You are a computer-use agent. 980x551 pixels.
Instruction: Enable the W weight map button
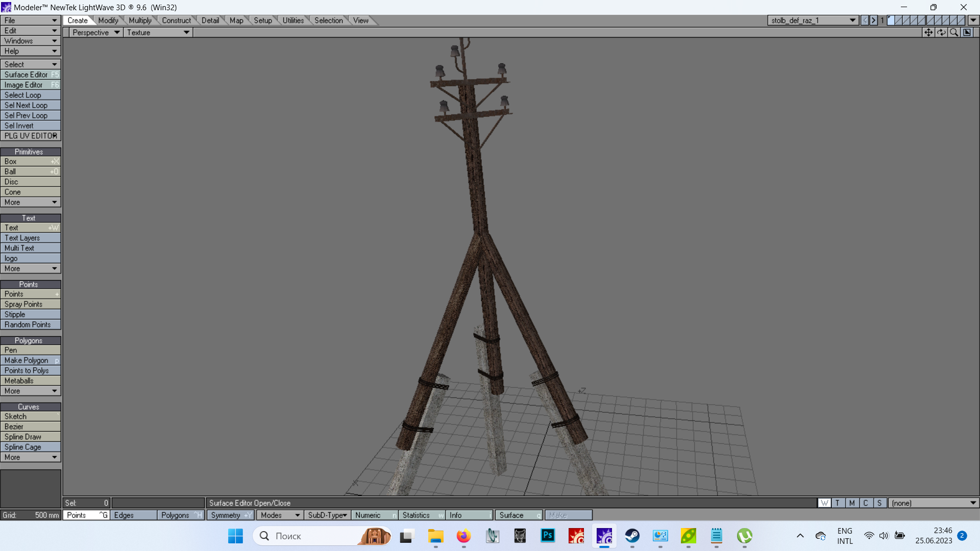click(x=824, y=503)
